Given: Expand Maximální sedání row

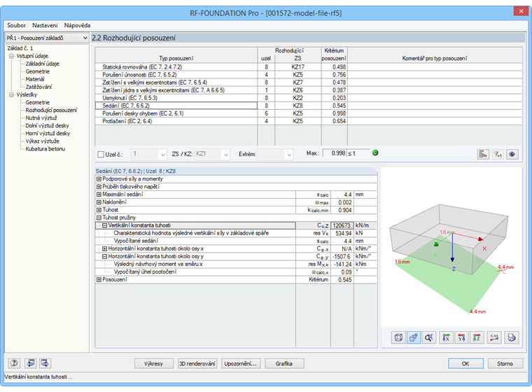Looking at the screenshot, I should pyautogui.click(x=99, y=195).
